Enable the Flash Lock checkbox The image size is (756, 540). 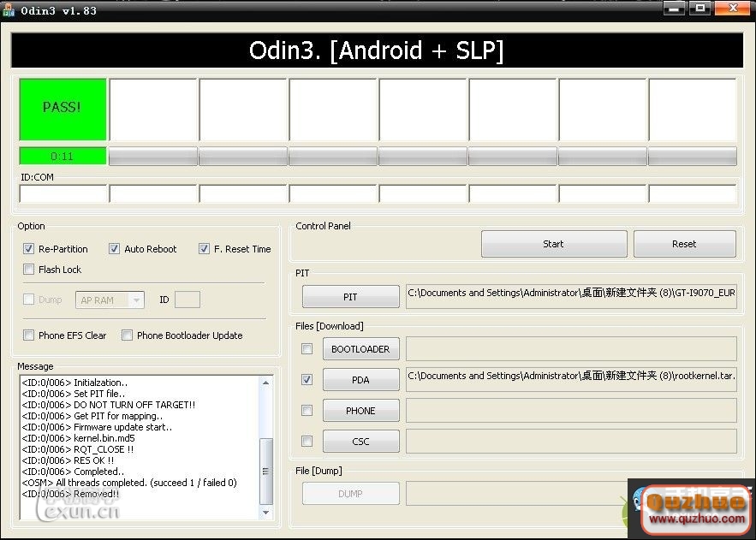pyautogui.click(x=29, y=270)
